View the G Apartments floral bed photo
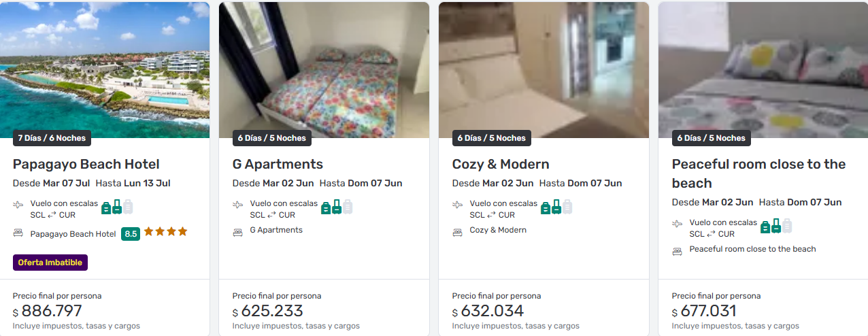The width and height of the screenshot is (868, 336). (x=324, y=68)
